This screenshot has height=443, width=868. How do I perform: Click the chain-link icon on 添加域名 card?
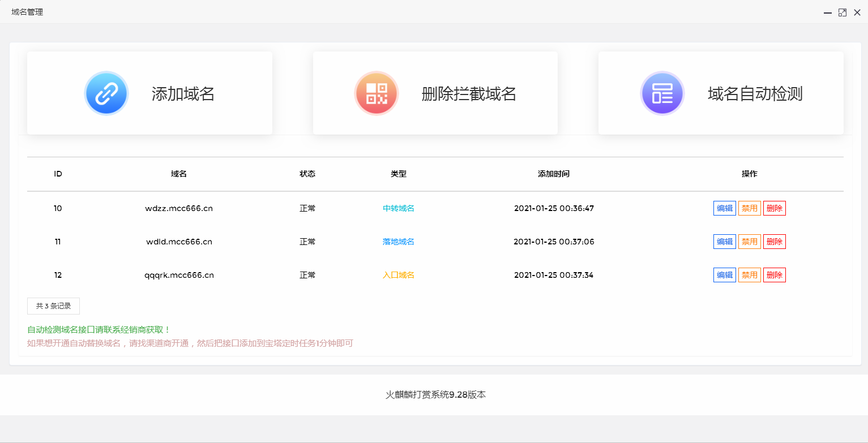click(106, 93)
